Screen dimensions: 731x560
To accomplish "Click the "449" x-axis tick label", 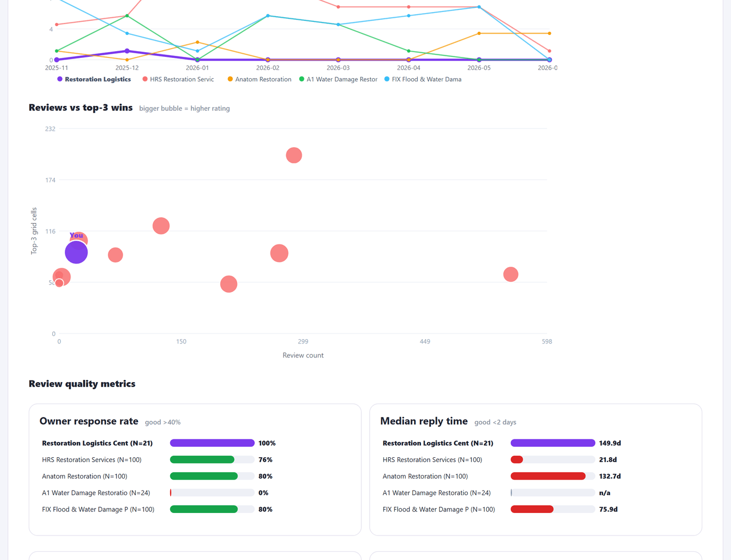I will click(x=425, y=341).
